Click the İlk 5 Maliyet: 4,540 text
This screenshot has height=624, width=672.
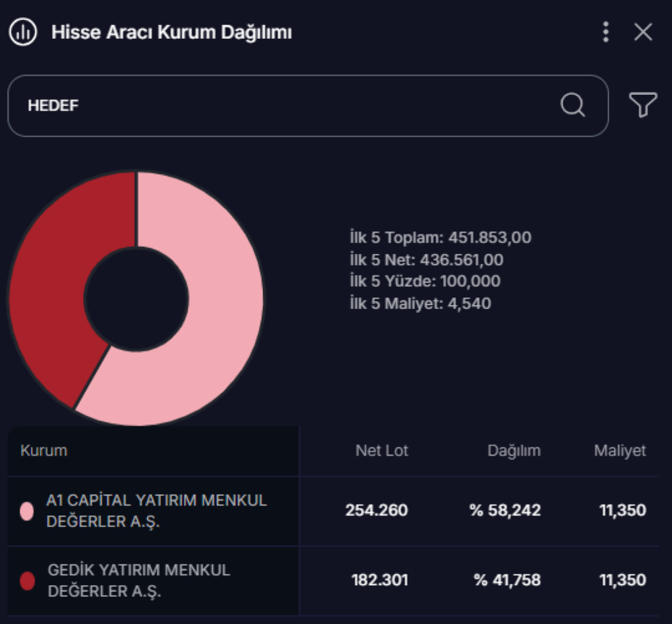pos(421,304)
